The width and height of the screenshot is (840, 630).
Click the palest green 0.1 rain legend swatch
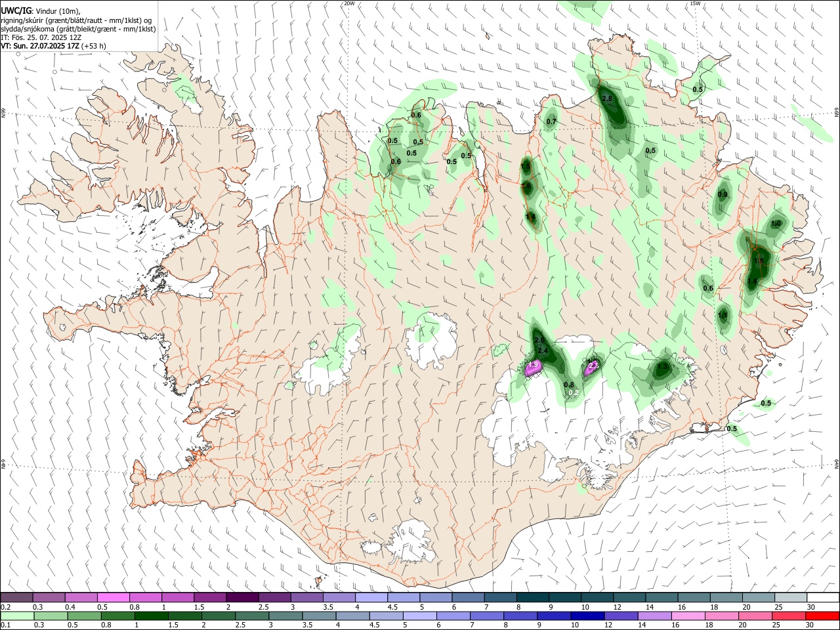coord(17,616)
